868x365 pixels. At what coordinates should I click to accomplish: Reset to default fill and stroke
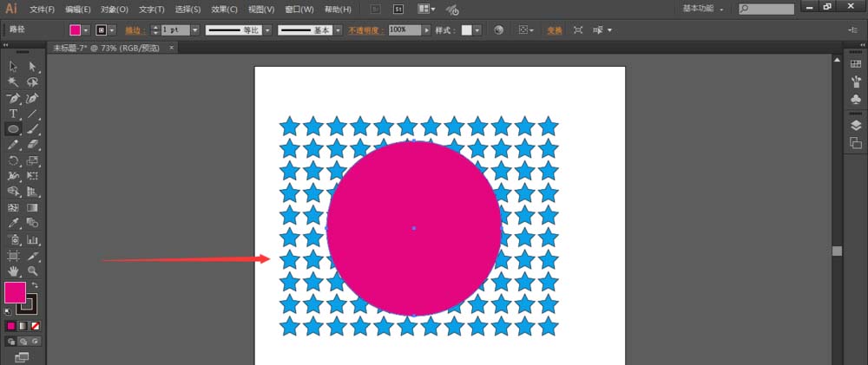coord(8,312)
